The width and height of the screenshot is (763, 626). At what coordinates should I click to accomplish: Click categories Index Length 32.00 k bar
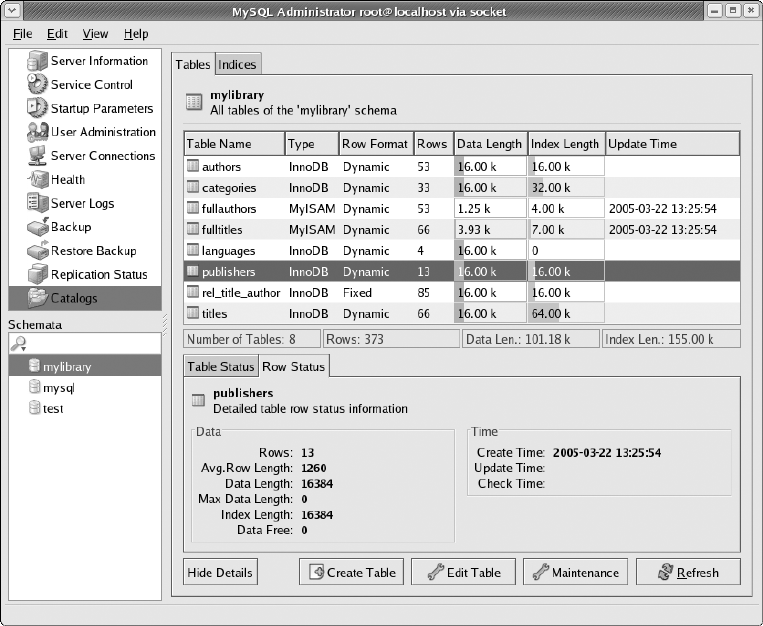(566, 187)
